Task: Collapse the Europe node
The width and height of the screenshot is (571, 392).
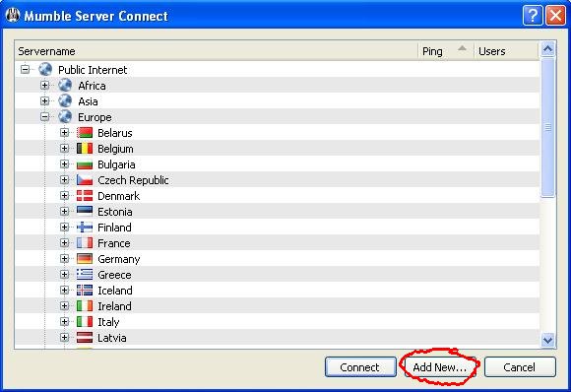Action: click(44, 116)
